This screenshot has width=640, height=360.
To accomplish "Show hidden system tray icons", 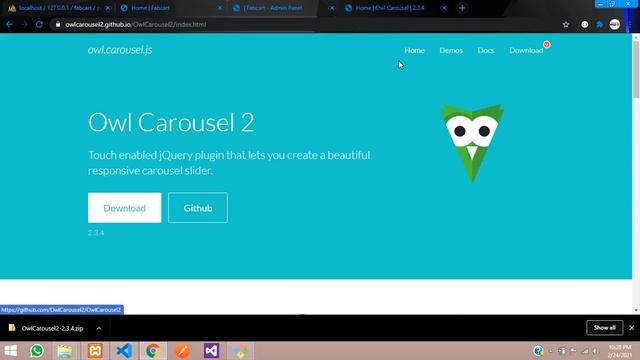I will pyautogui.click(x=551, y=351).
